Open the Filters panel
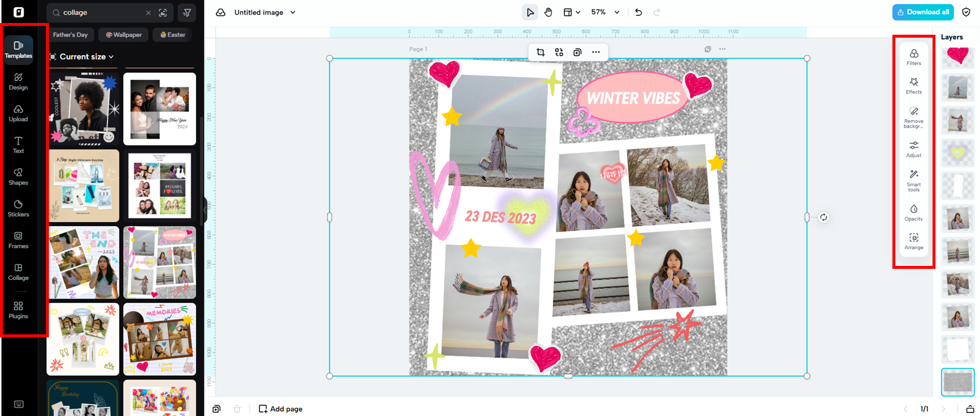The image size is (980, 416). tap(913, 57)
